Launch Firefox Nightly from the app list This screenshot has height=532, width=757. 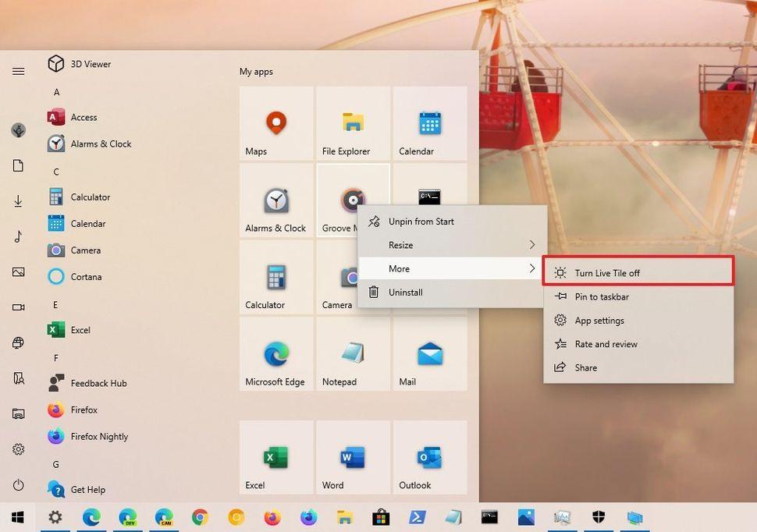point(88,436)
